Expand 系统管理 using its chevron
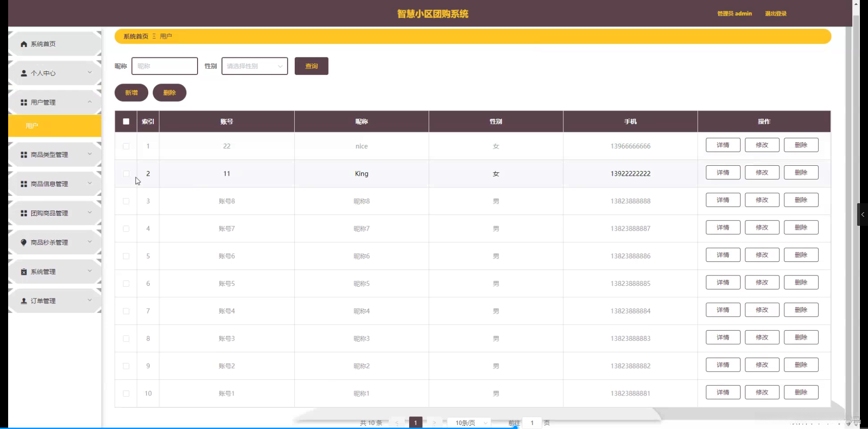Viewport: 868px width, 429px height. click(x=90, y=271)
